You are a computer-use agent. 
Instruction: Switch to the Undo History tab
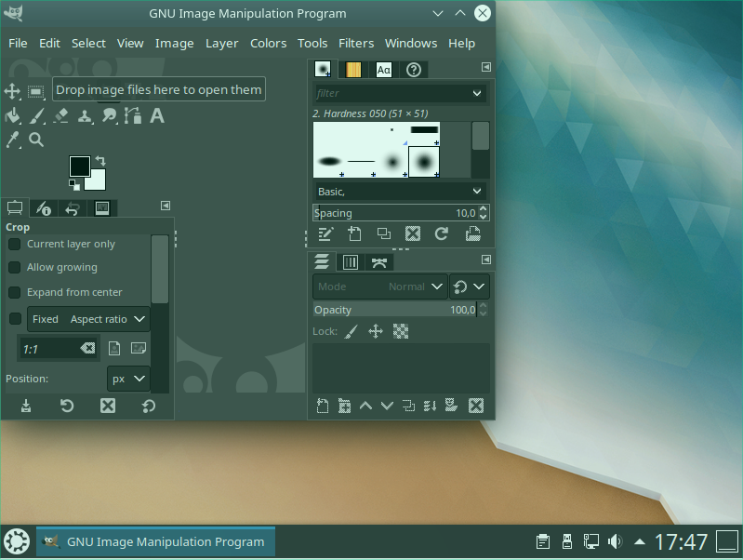point(72,208)
